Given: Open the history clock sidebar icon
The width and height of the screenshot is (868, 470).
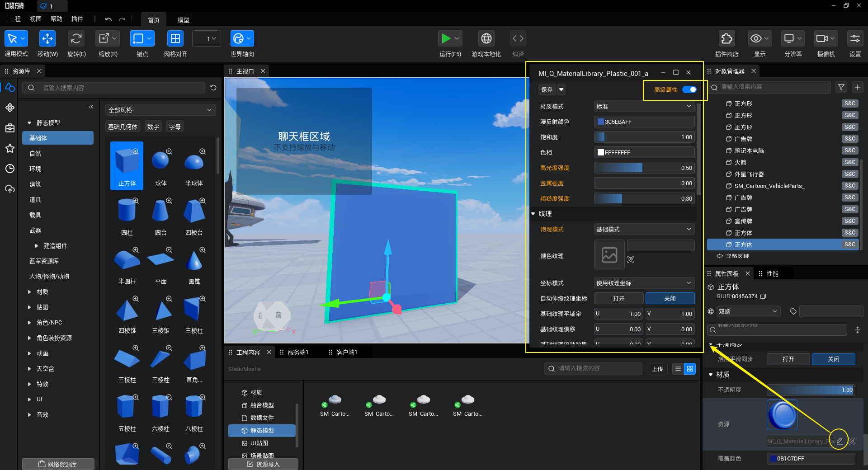Looking at the screenshot, I should 10,169.
